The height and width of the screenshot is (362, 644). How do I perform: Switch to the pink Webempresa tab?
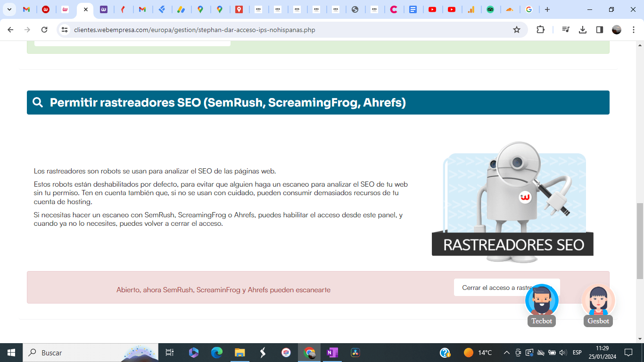[65, 9]
